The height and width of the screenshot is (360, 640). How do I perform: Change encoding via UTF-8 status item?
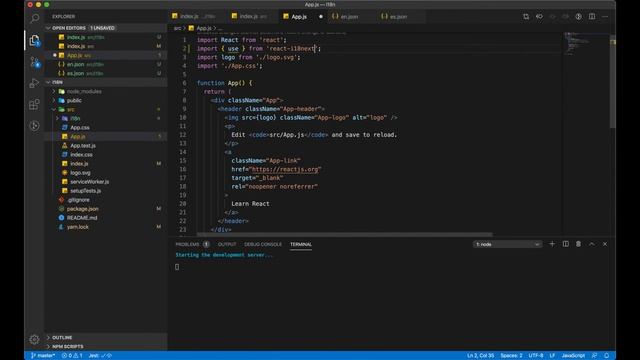pos(536,356)
